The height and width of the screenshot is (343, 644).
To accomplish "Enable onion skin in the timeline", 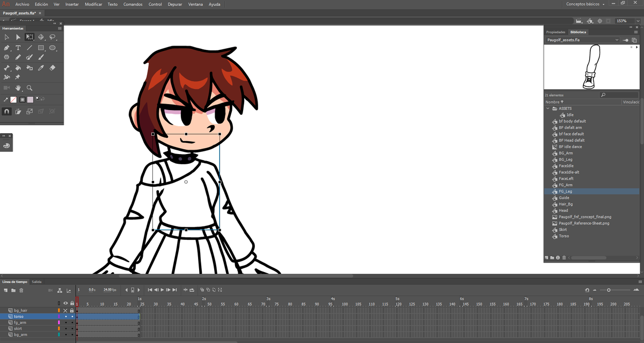I will coord(202,290).
